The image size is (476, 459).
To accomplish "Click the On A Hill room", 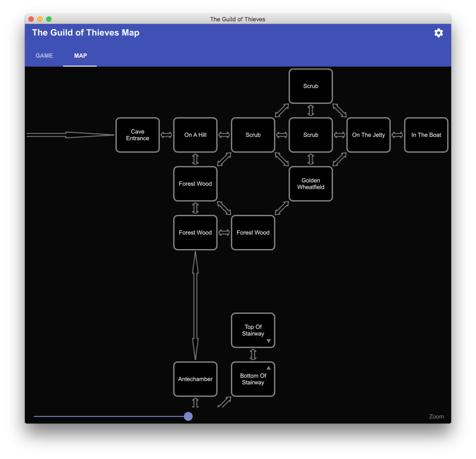I will click(195, 135).
